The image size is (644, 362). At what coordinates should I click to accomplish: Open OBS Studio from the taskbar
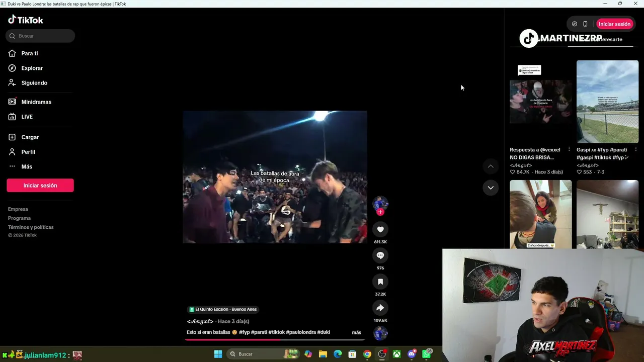click(382, 354)
